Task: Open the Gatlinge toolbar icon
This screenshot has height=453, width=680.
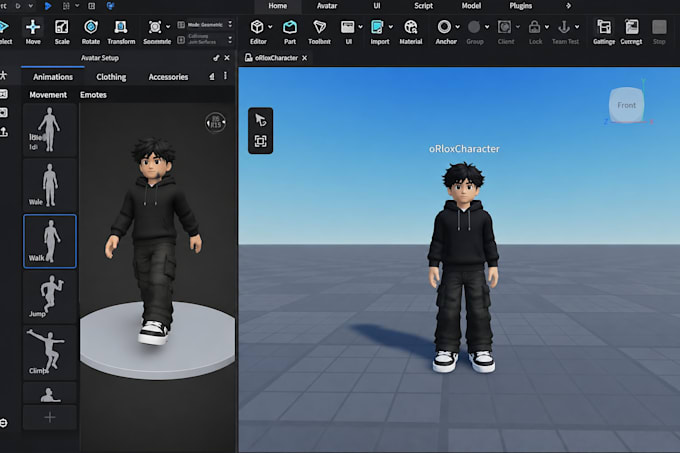Action: coord(604,27)
